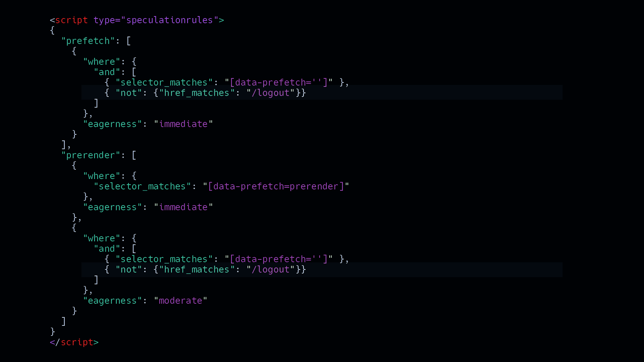The height and width of the screenshot is (362, 644).
Task: Select the "speculationrules" type attribute value
Action: click(169, 20)
